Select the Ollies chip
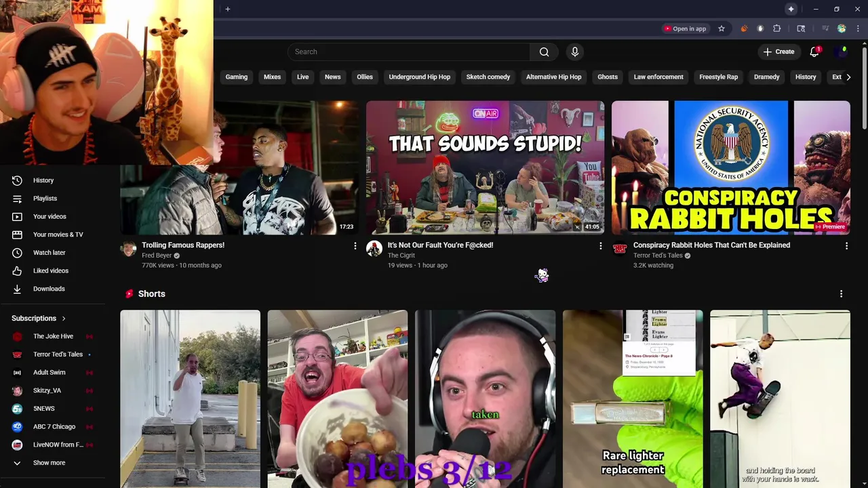Screen dimensions: 868x488 [x=365, y=77]
